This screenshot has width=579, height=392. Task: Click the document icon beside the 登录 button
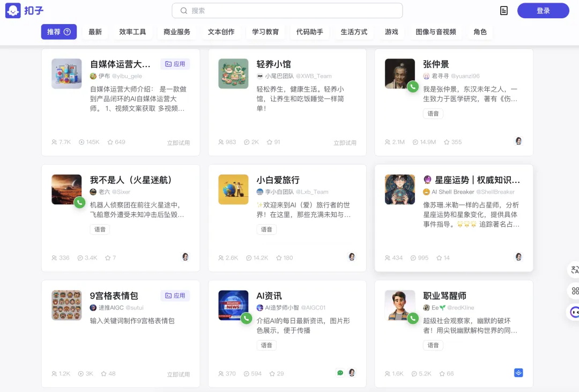pos(503,10)
